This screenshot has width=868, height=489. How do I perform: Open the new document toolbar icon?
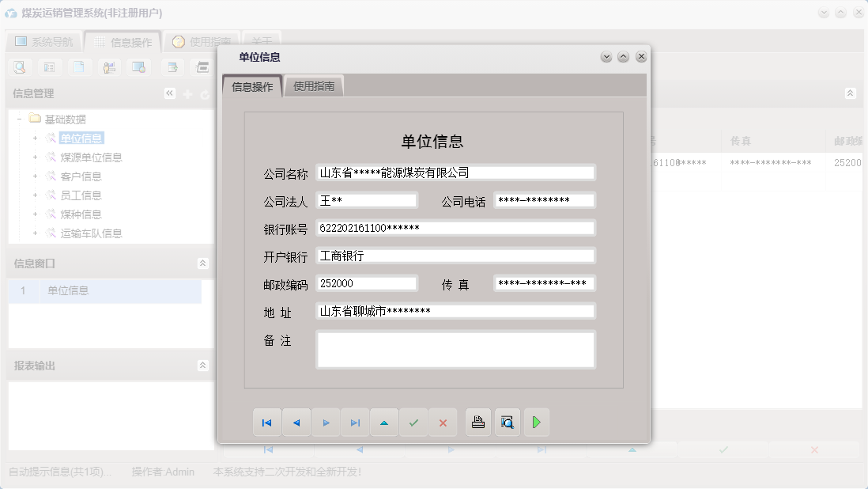(x=79, y=67)
